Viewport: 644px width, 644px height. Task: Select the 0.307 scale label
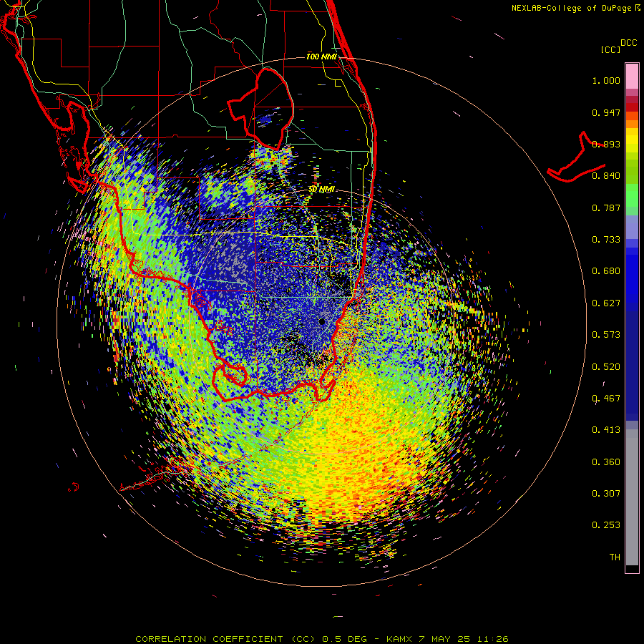(x=606, y=494)
